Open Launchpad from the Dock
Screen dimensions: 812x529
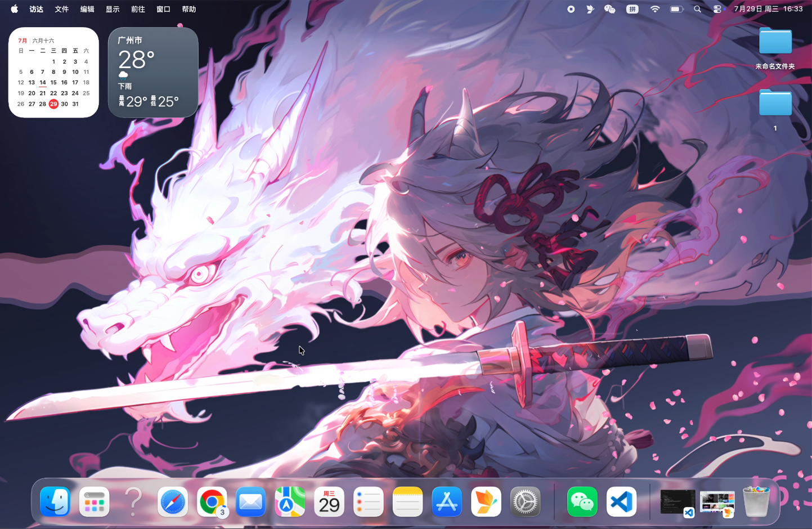coord(94,501)
